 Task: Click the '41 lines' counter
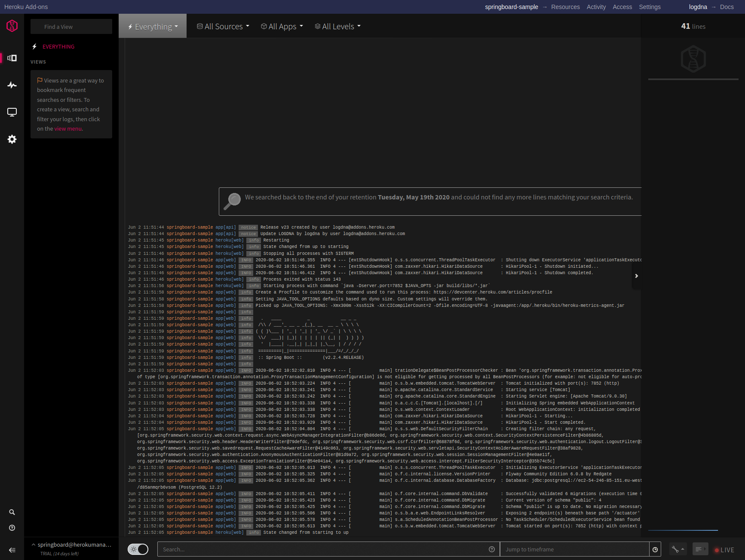click(x=693, y=26)
